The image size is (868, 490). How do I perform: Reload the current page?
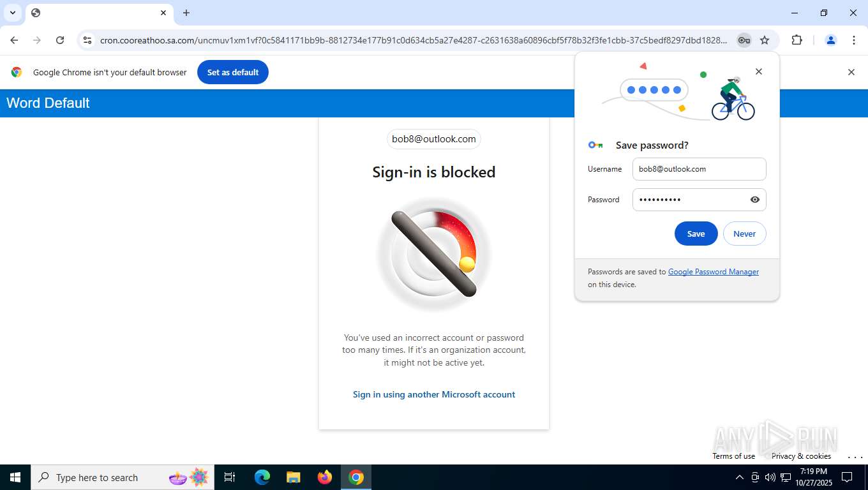[x=60, y=40]
